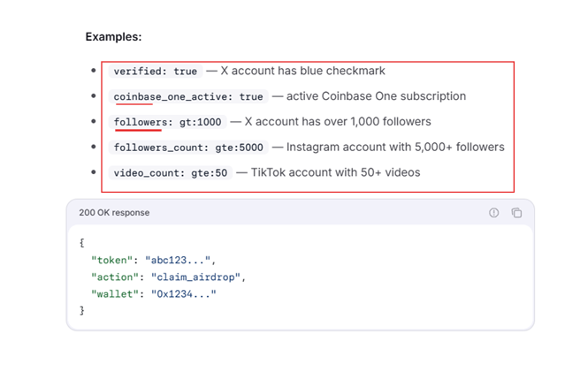Select the 'coinbase_one_active: true' code snippet
Screen dimensions: 588x372
(188, 96)
